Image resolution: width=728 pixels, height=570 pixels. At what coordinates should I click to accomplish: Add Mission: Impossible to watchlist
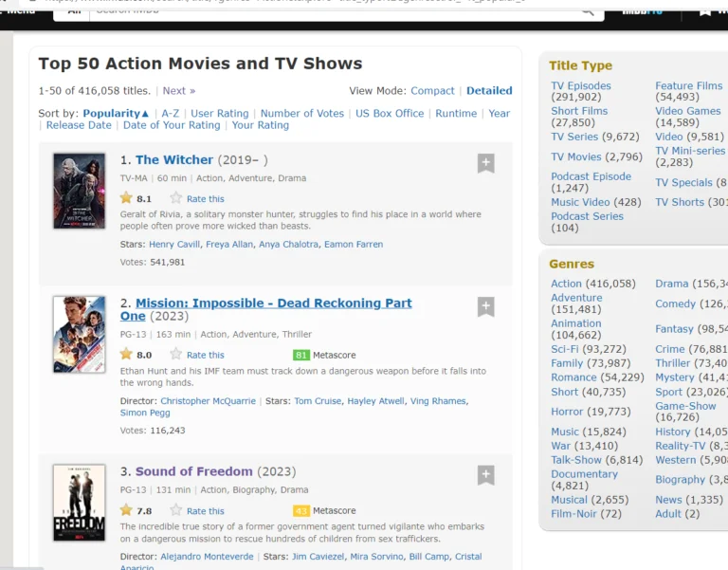click(x=485, y=306)
